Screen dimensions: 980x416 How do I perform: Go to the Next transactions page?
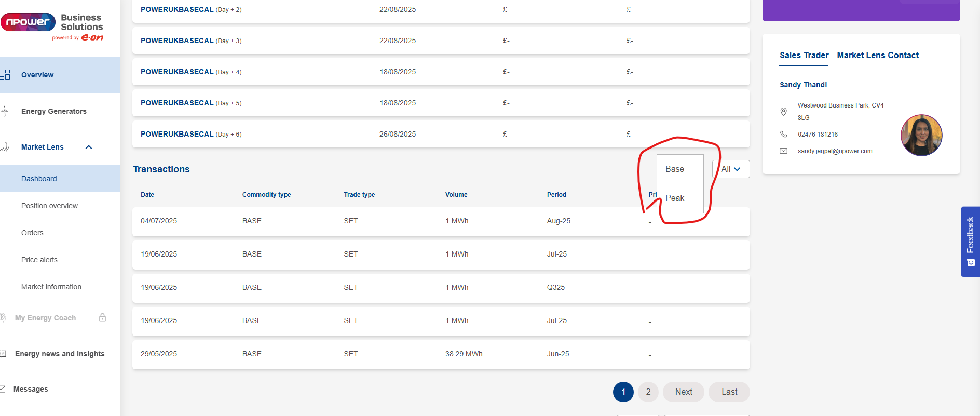(683, 392)
